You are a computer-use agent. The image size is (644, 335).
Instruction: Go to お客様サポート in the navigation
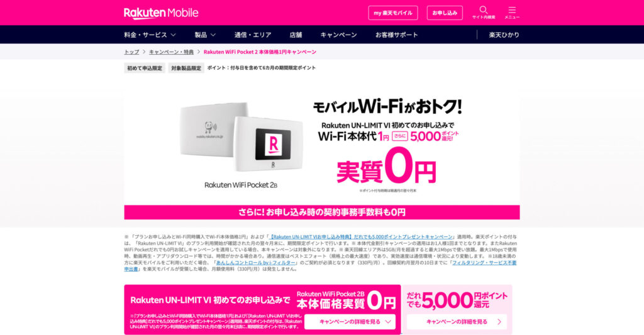click(396, 35)
